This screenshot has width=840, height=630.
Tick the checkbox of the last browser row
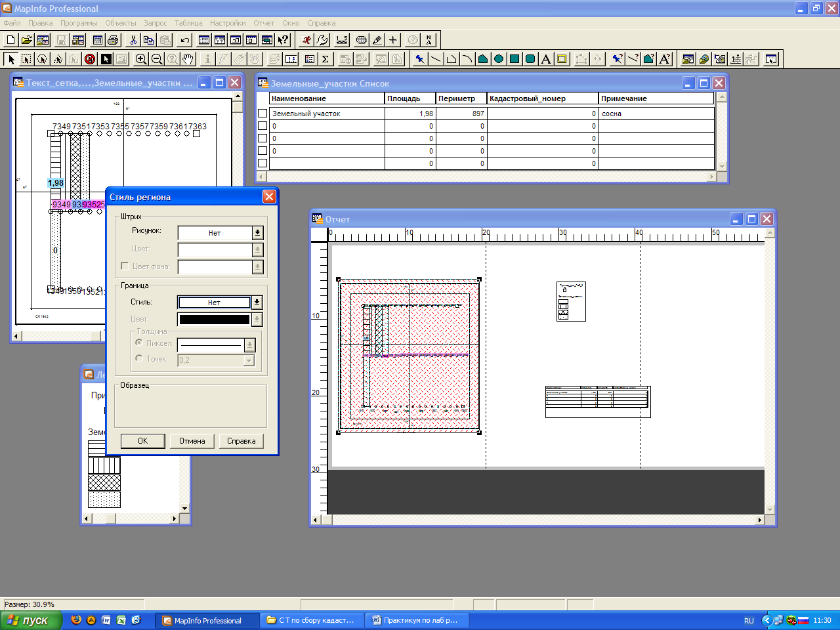[262, 163]
